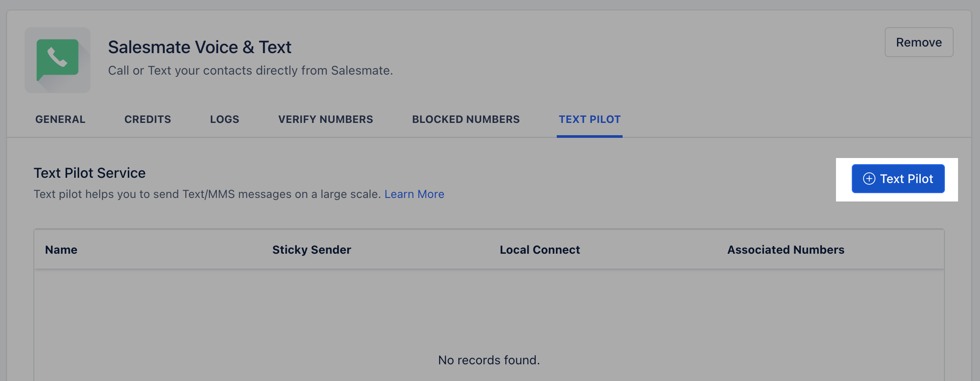Viewport: 980px width, 381px height.
Task: Click the Associated Numbers column header
Action: pyautogui.click(x=785, y=250)
